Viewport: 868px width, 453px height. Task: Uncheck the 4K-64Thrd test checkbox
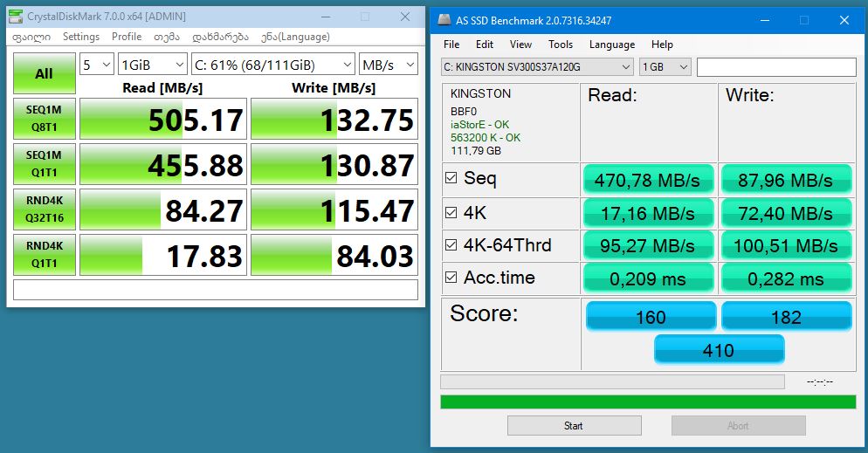451,245
